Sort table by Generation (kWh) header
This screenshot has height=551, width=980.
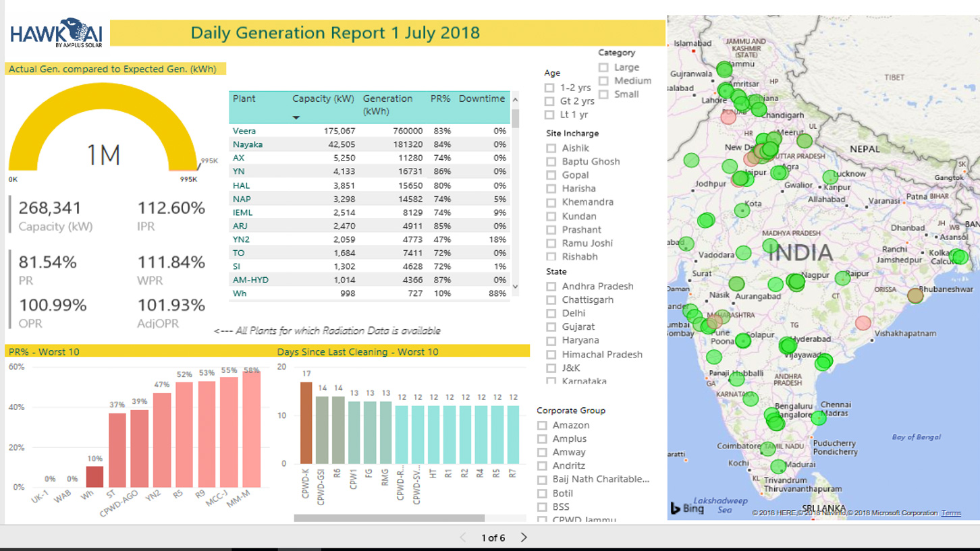[387, 104]
